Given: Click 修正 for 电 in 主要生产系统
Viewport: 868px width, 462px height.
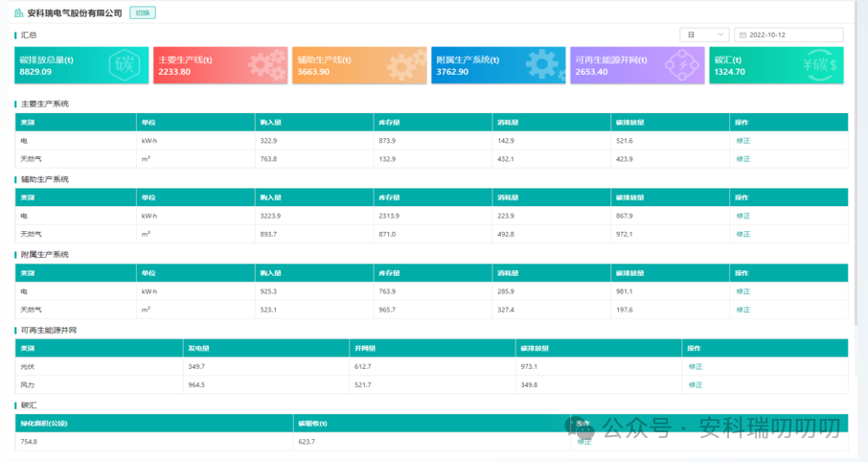Looking at the screenshot, I should (x=742, y=141).
